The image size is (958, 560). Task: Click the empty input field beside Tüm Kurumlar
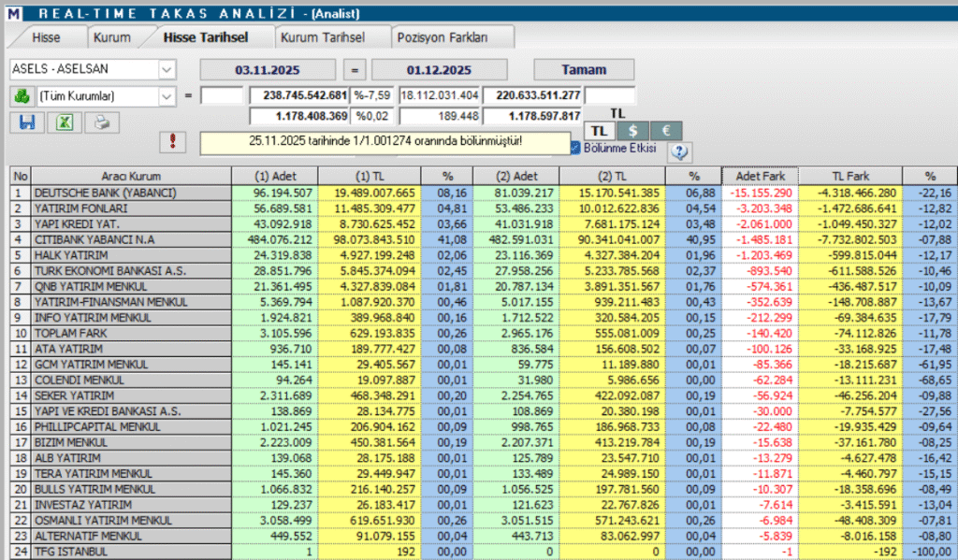(221, 94)
